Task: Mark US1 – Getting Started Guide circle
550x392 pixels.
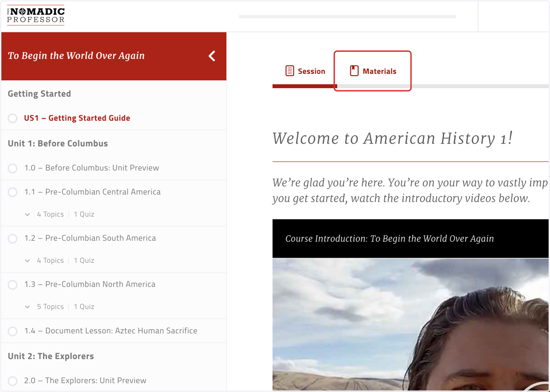Action: click(13, 118)
